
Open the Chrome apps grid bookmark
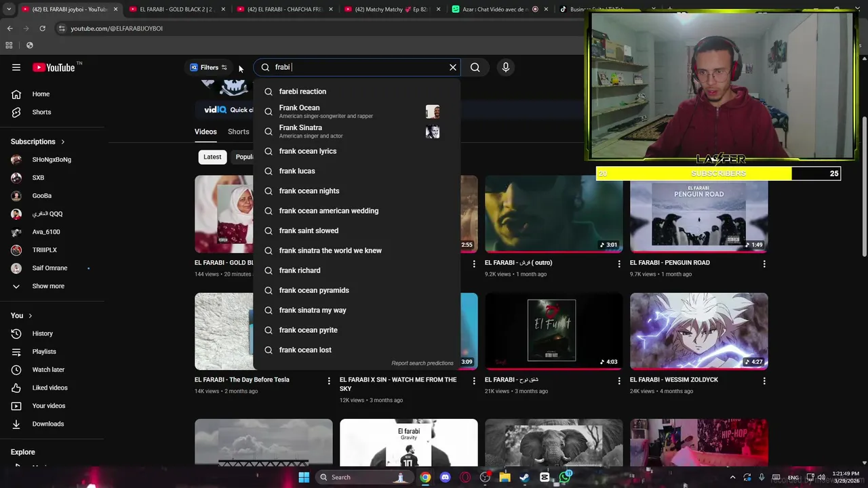point(9,45)
